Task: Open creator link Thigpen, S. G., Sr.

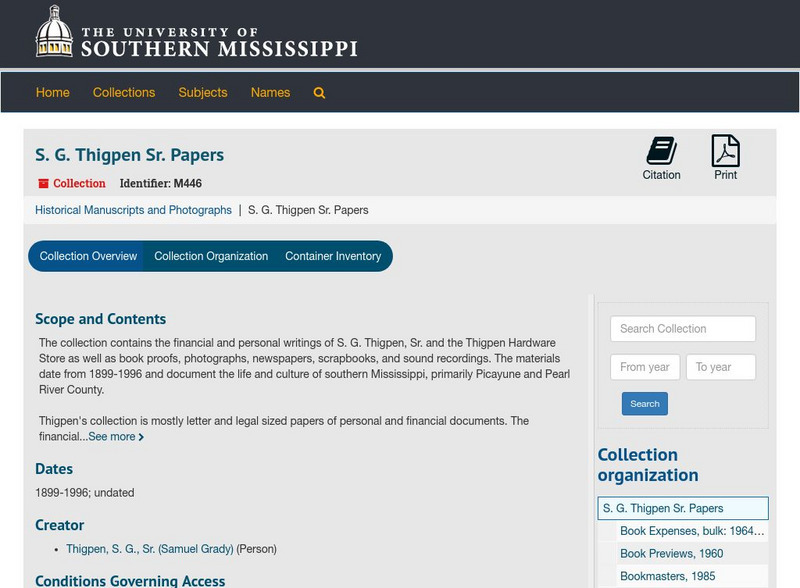Action: [149, 549]
